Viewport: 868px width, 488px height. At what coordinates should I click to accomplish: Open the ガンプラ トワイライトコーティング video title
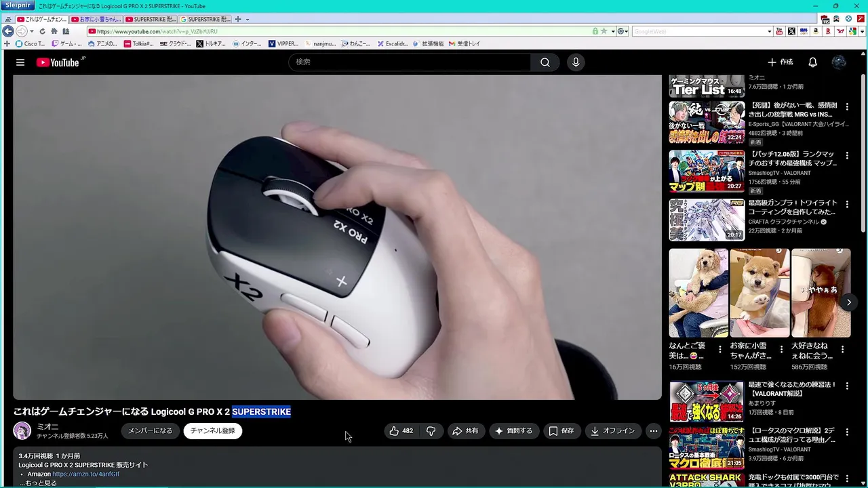point(793,207)
